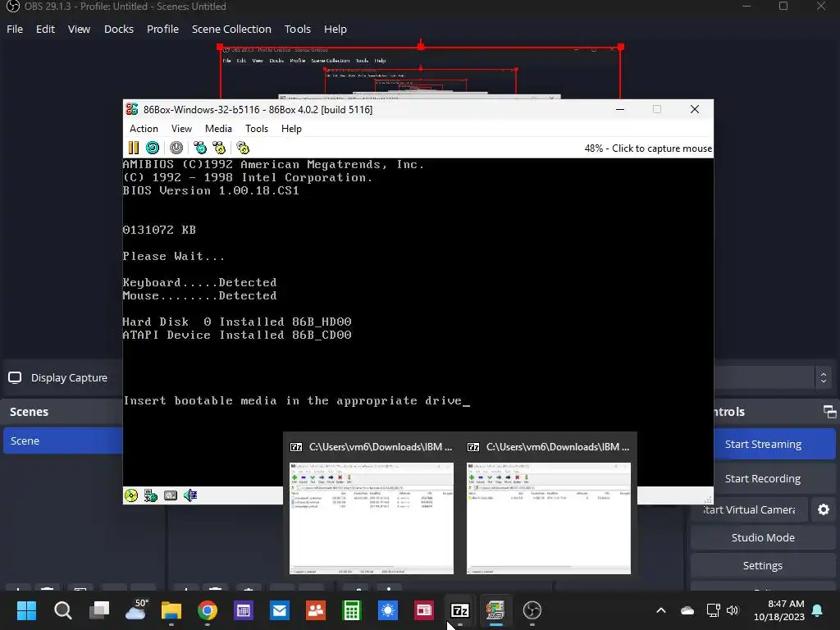This screenshot has width=840, height=630.
Task: Open the OBS Scene Collection menu
Action: point(231,29)
